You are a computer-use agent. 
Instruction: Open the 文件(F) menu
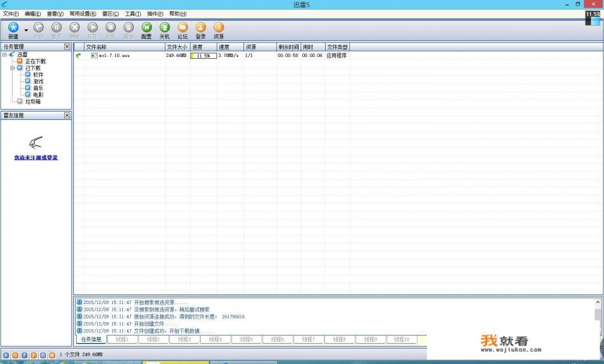tap(11, 13)
